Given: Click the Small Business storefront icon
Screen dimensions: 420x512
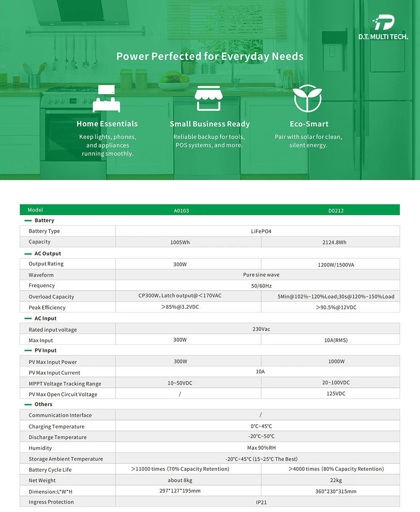Looking at the screenshot, I should pos(209,98).
